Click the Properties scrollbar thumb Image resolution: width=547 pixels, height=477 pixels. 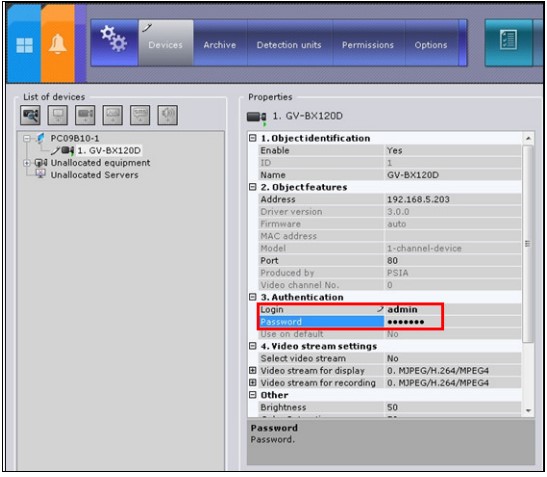coord(528,244)
